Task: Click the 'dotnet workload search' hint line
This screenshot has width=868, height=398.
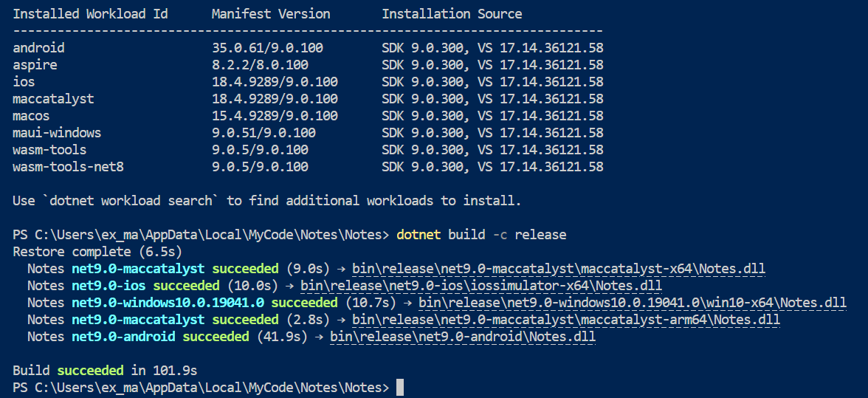Action: coord(267,201)
